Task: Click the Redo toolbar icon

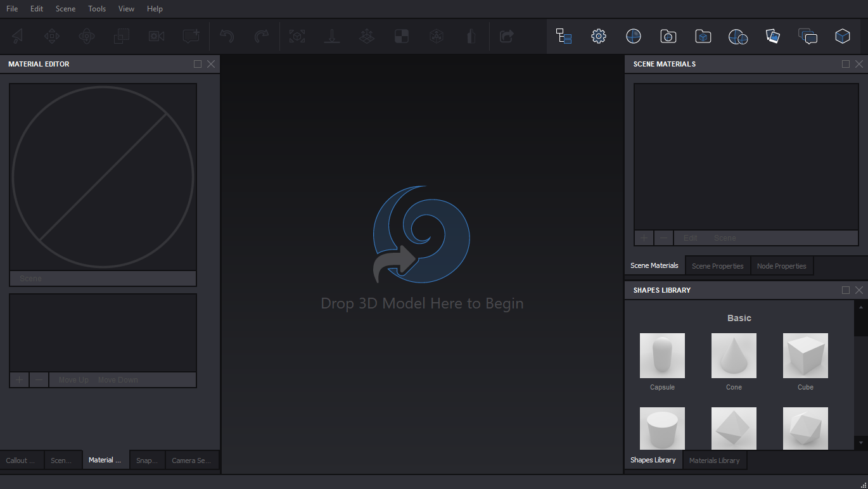Action: (x=262, y=36)
